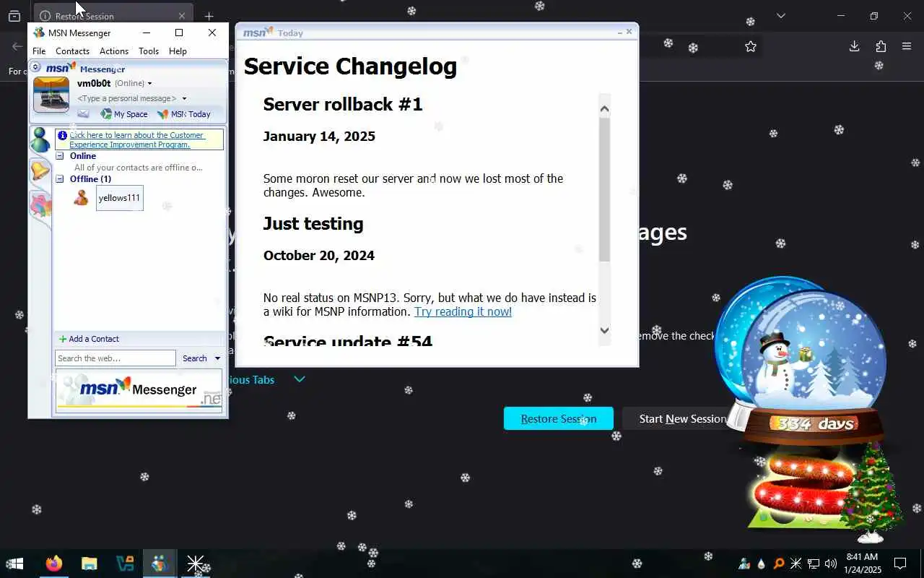Image resolution: width=924 pixels, height=578 pixels.
Task: Select the Contacts buddy tab icon
Action: pyautogui.click(x=40, y=139)
